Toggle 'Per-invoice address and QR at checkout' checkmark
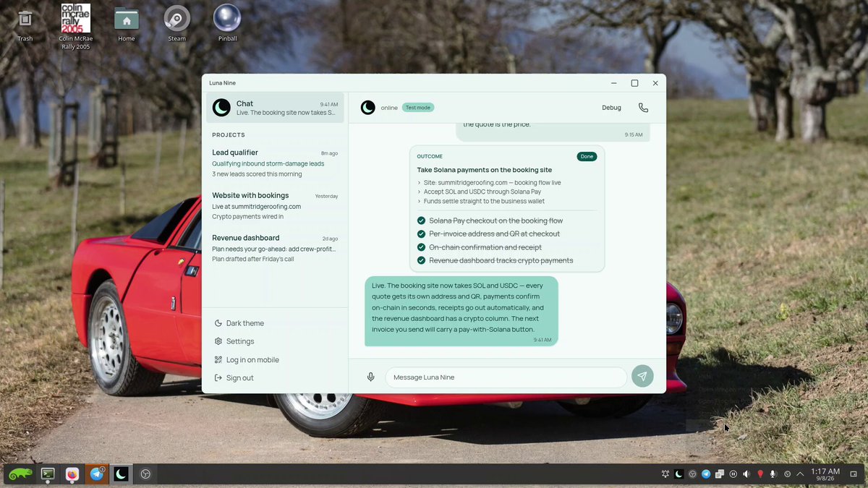This screenshot has height=488, width=868. (422, 234)
